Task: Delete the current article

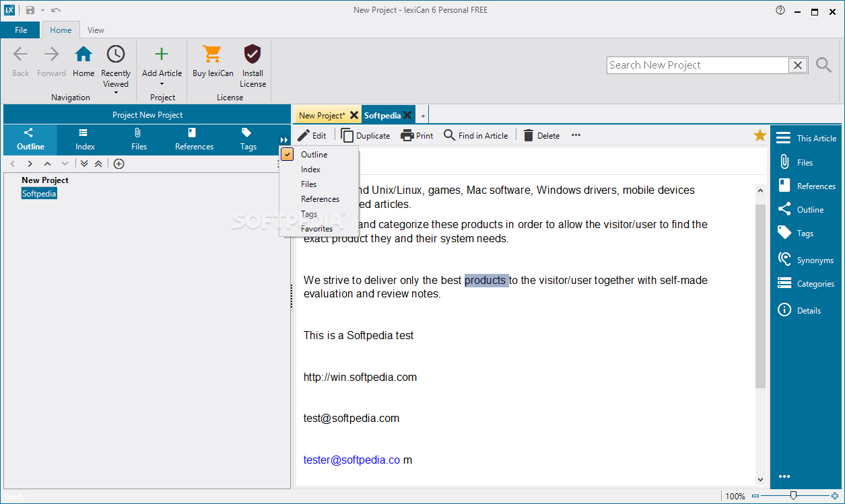Action: [x=541, y=135]
